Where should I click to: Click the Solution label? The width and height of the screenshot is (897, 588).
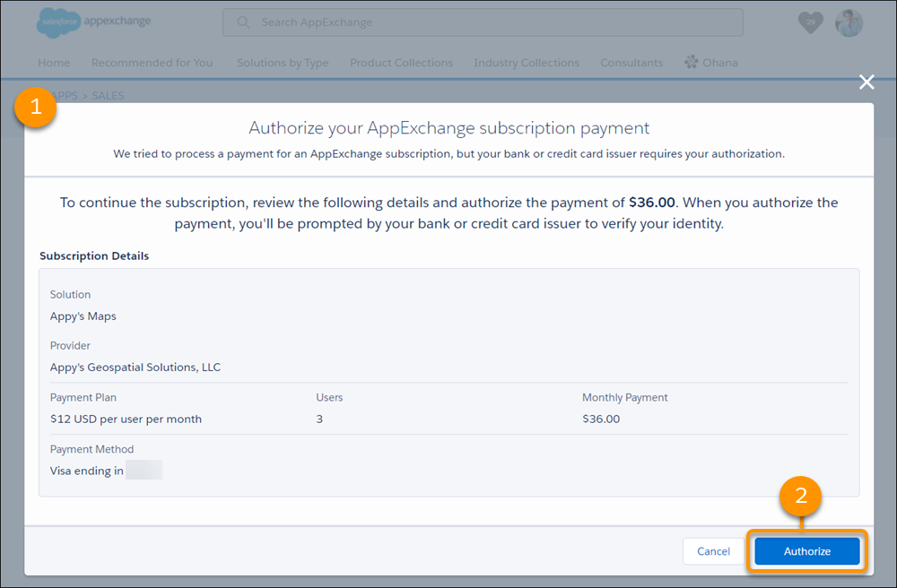[x=70, y=294]
